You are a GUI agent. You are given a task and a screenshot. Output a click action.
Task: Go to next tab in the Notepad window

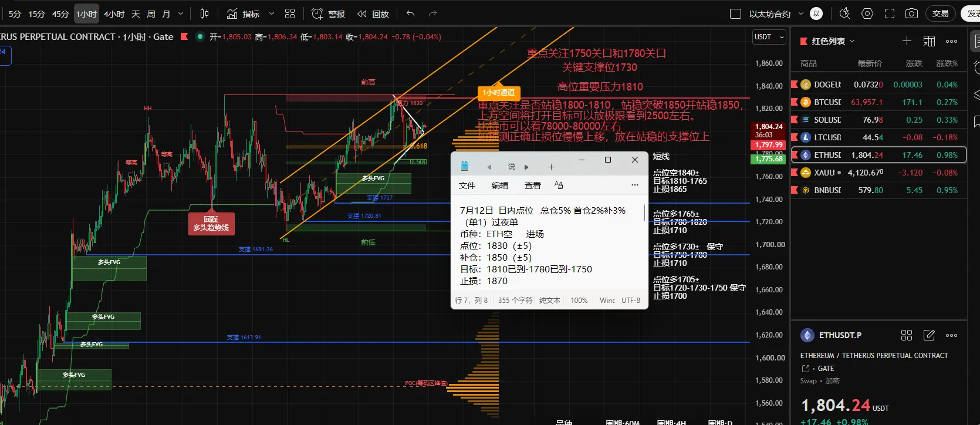pos(526,167)
